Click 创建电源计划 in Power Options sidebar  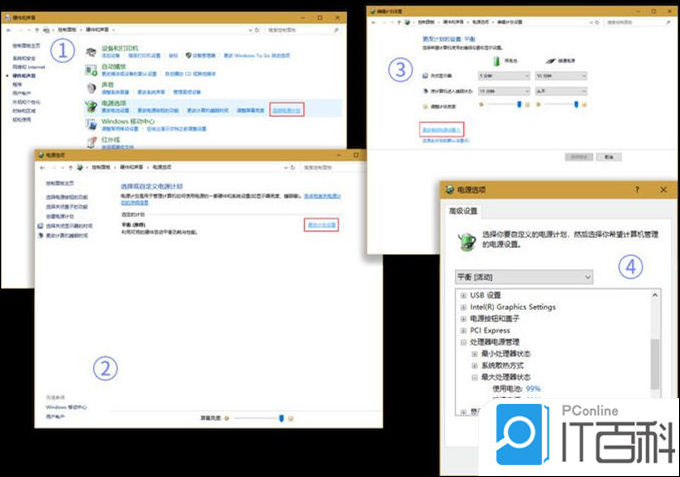coord(60,216)
